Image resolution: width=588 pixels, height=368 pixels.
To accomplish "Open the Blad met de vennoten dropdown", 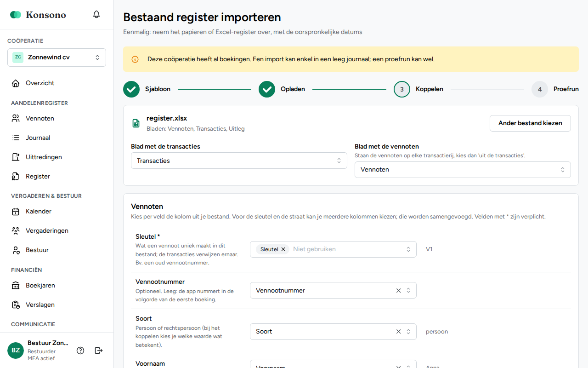I will tap(463, 170).
